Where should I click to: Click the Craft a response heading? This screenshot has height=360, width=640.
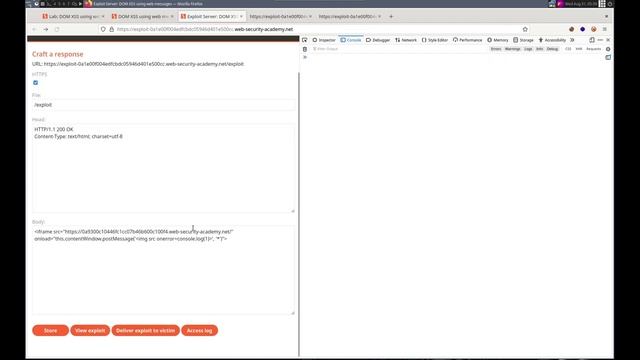58,54
